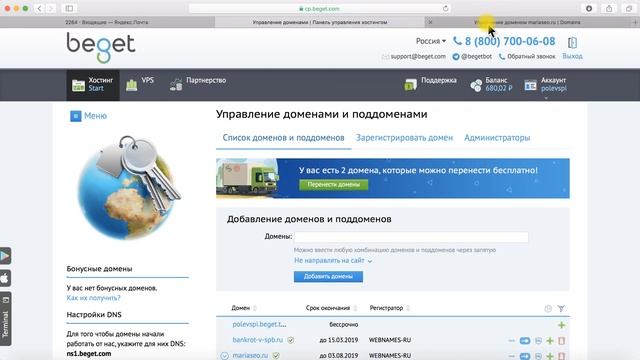This screenshot has width=640, height=360.
Task: Open the Поддержка section
Action: [x=430, y=84]
